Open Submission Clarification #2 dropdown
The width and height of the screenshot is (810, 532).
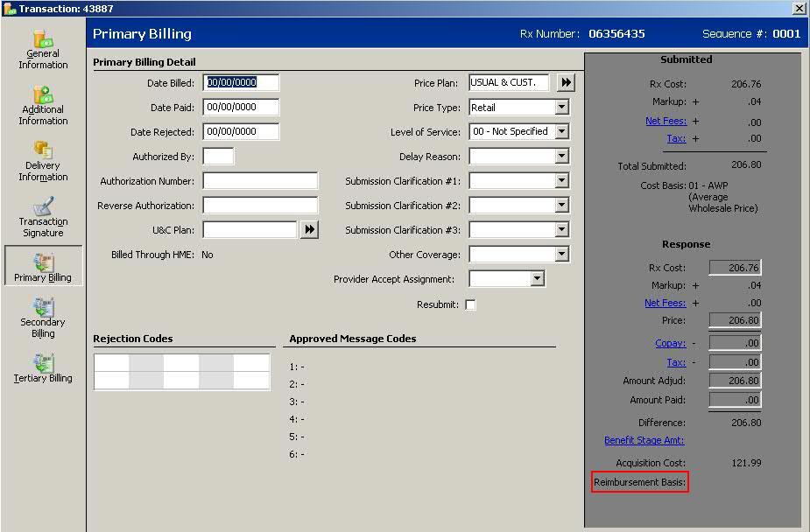tap(561, 206)
